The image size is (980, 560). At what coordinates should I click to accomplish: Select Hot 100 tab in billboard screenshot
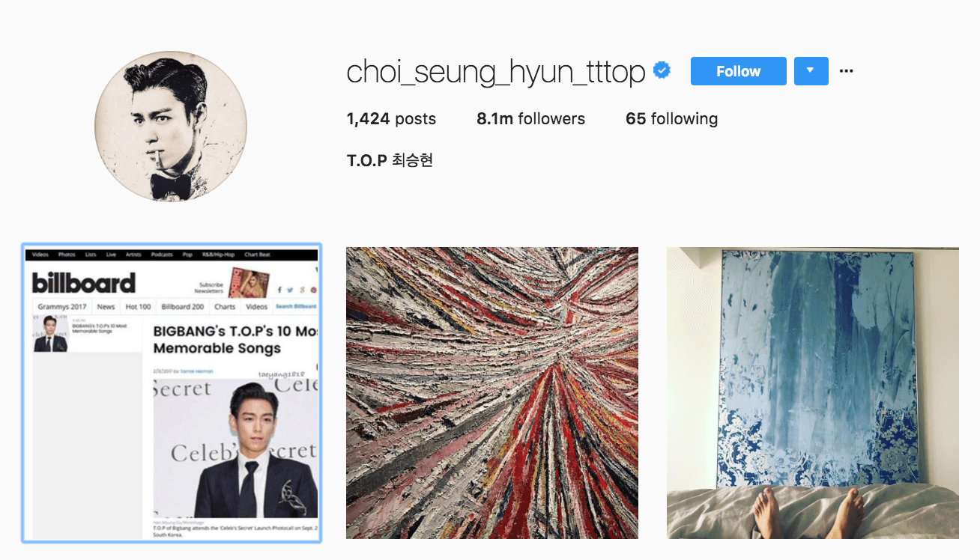pyautogui.click(x=138, y=306)
